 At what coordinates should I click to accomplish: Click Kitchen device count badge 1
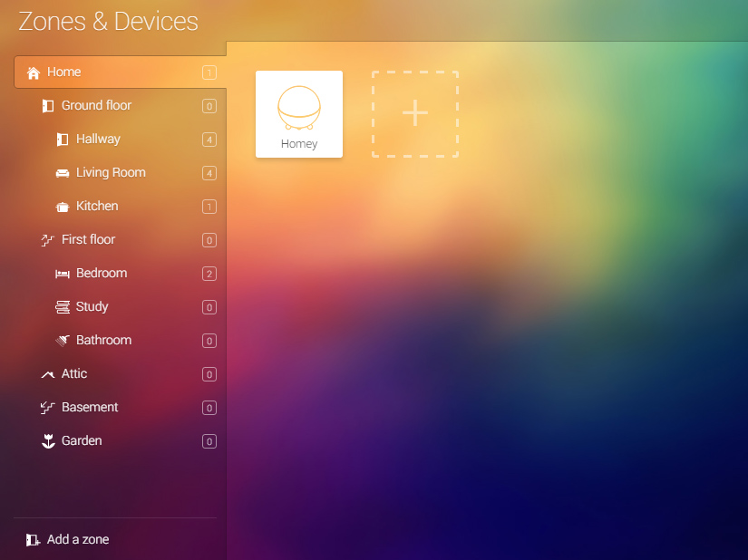[x=209, y=207]
